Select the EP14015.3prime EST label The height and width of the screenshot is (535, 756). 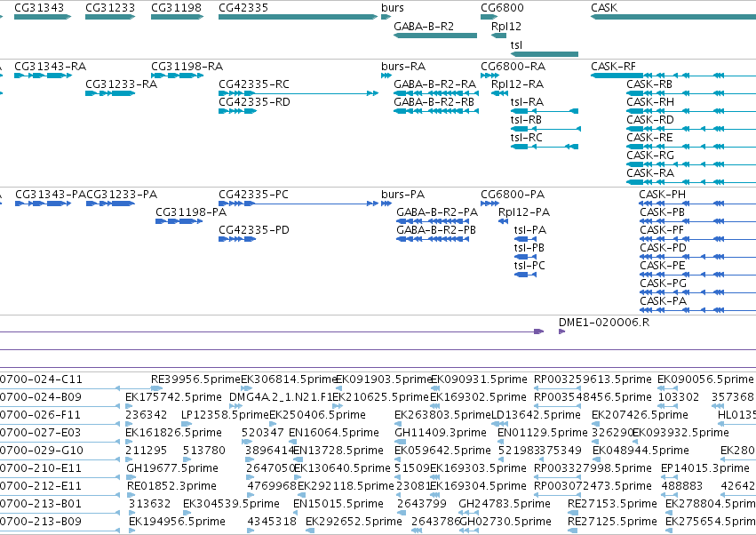(x=705, y=468)
